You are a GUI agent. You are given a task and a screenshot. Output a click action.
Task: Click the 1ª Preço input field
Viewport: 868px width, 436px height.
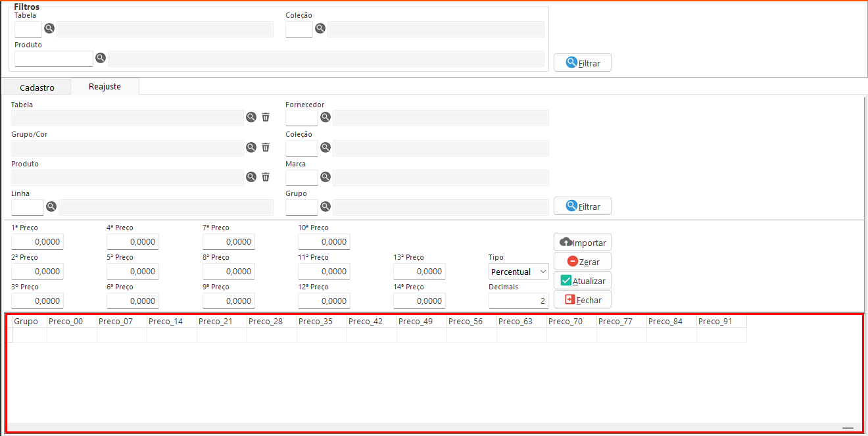pyautogui.click(x=37, y=242)
